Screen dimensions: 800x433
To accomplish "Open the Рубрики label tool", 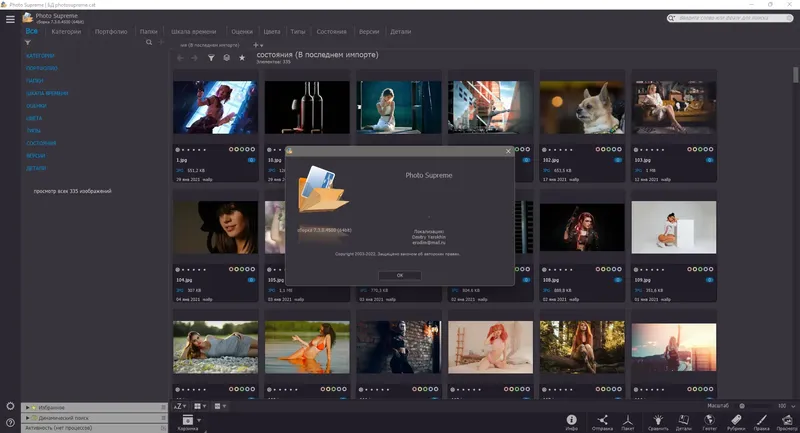I will tap(736, 422).
